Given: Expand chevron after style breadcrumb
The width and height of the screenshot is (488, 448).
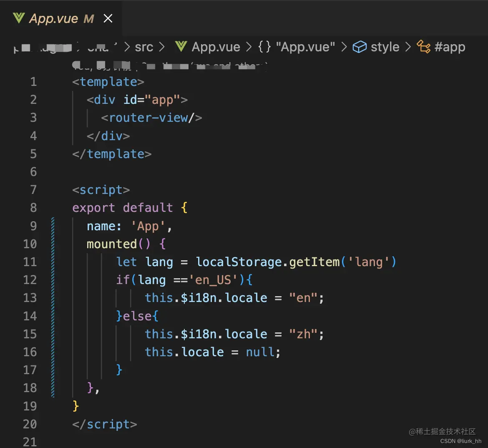Looking at the screenshot, I should 408,47.
